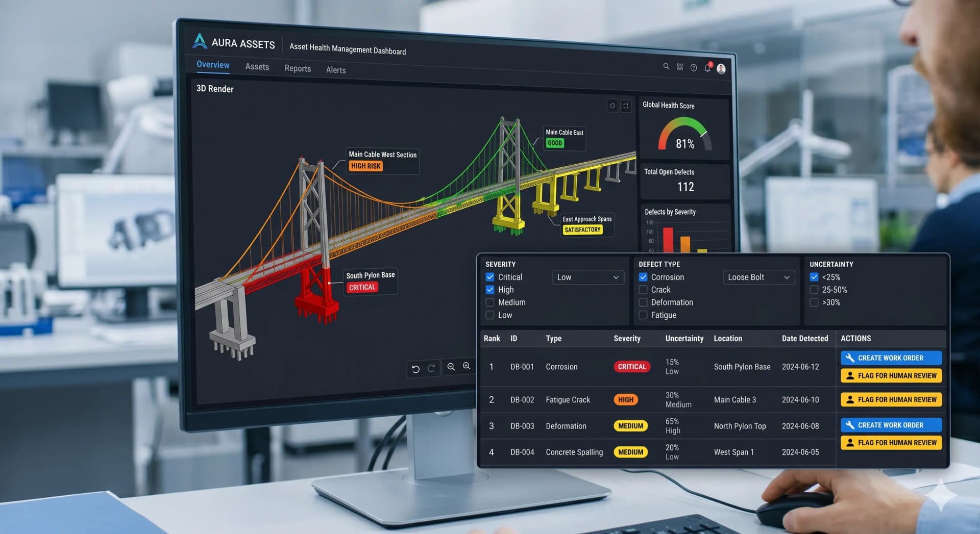This screenshot has height=534, width=980.
Task: Flag DB-002 Fatigue Crack for human review
Action: point(891,400)
